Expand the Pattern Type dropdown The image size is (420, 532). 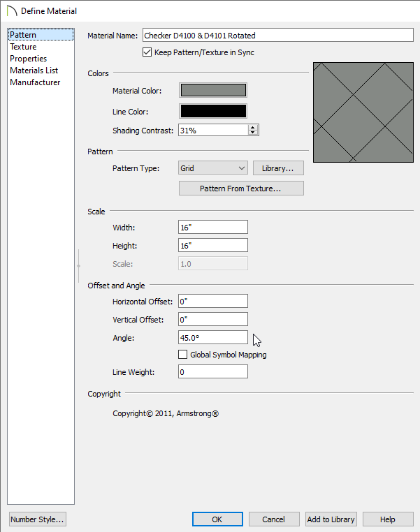point(213,168)
